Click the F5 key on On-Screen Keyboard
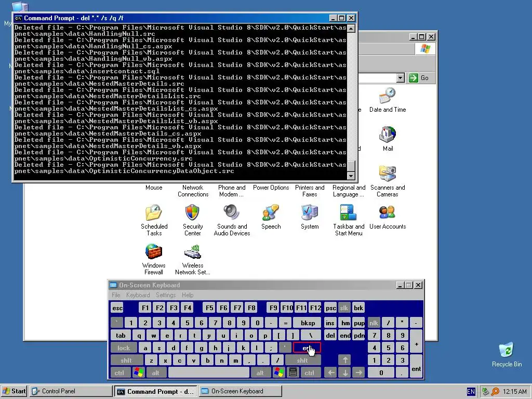Viewport: 532px width, 399px height. click(x=209, y=308)
